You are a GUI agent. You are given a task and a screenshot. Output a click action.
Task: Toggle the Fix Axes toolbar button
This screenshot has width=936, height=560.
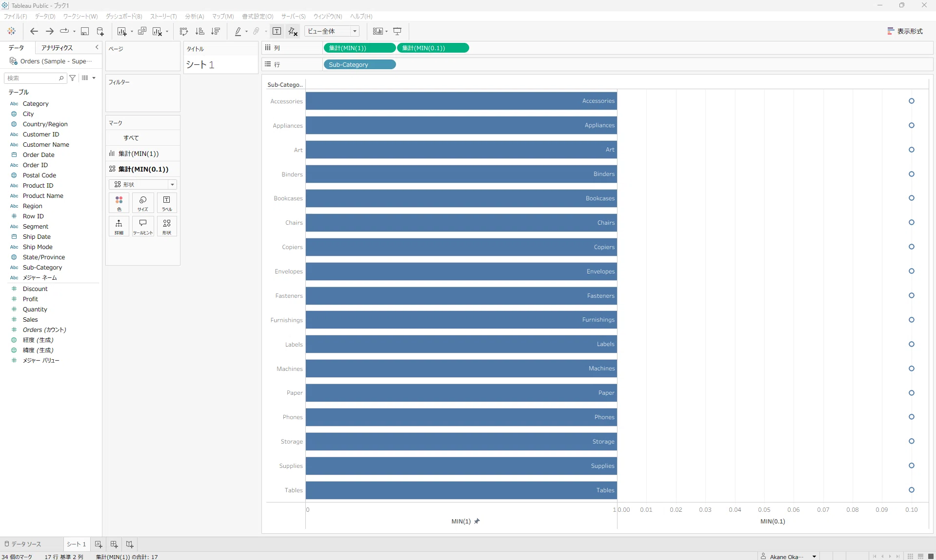pos(293,31)
